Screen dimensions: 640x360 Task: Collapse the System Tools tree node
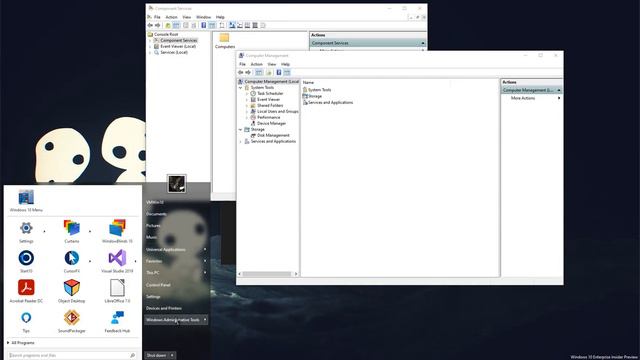click(240, 88)
